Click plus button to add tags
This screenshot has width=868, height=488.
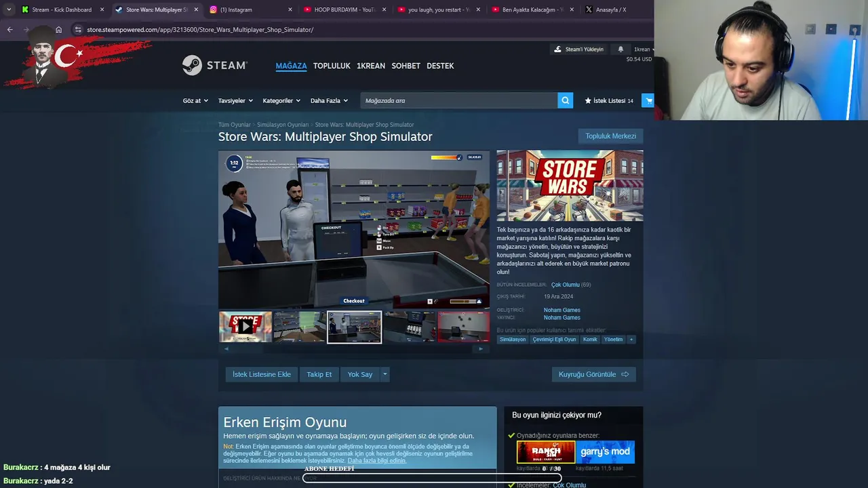click(631, 339)
